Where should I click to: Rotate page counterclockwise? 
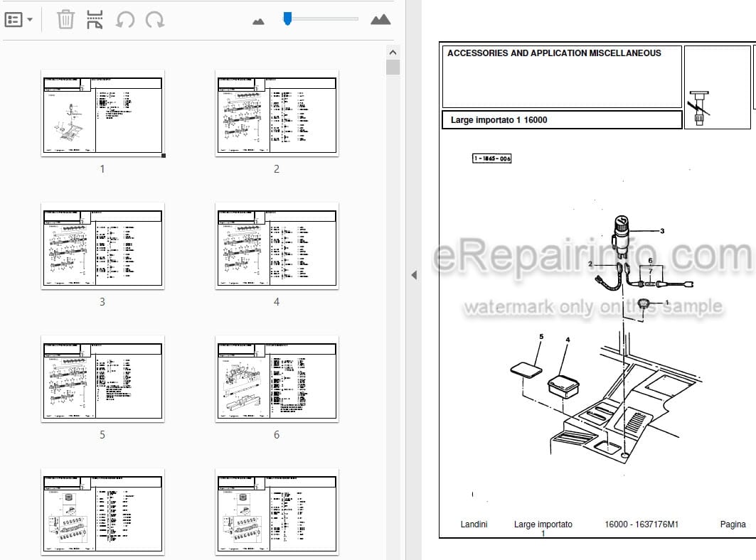[x=125, y=20]
